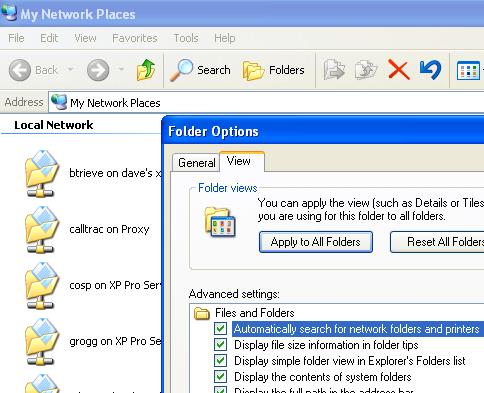This screenshot has width=484, height=393.
Task: Click Apply to All Folders button
Action: (x=316, y=242)
